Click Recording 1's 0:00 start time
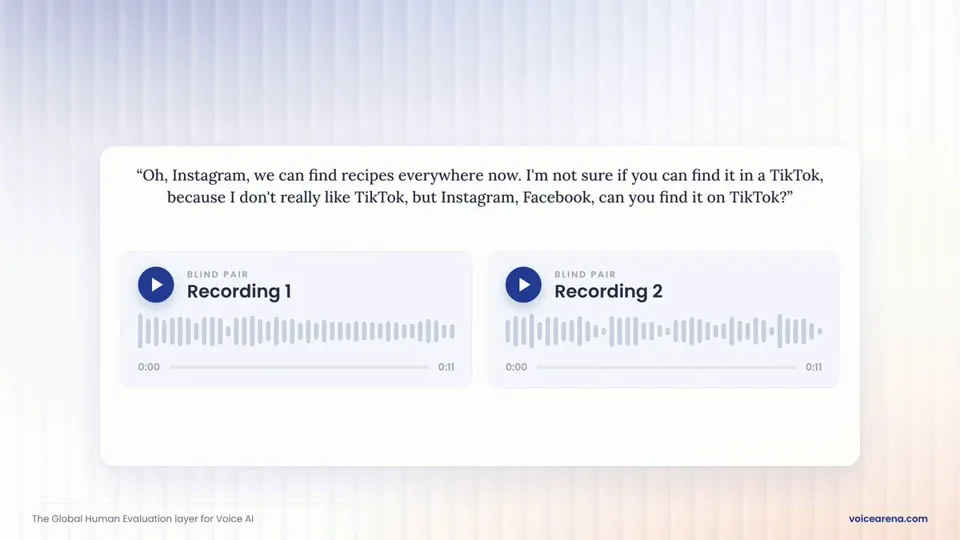Screen dimensions: 960x540 point(149,367)
